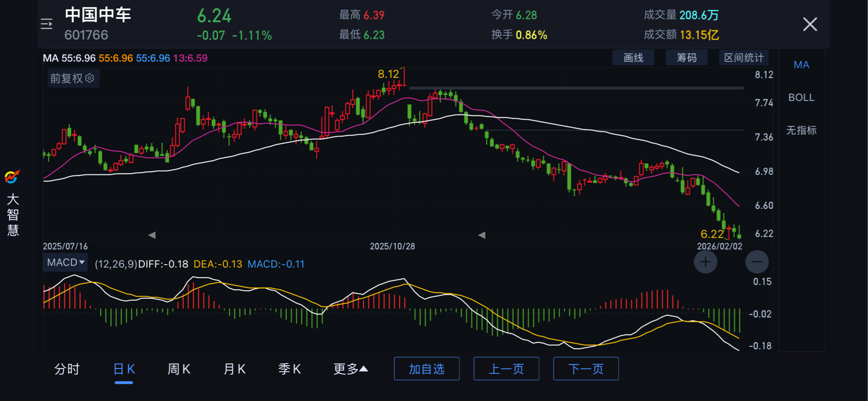Click the stock name 中国中车
This screenshot has height=401, width=868.
click(x=98, y=15)
